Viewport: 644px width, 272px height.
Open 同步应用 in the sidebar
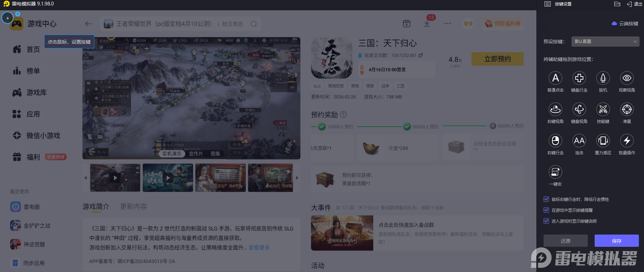tap(28, 263)
